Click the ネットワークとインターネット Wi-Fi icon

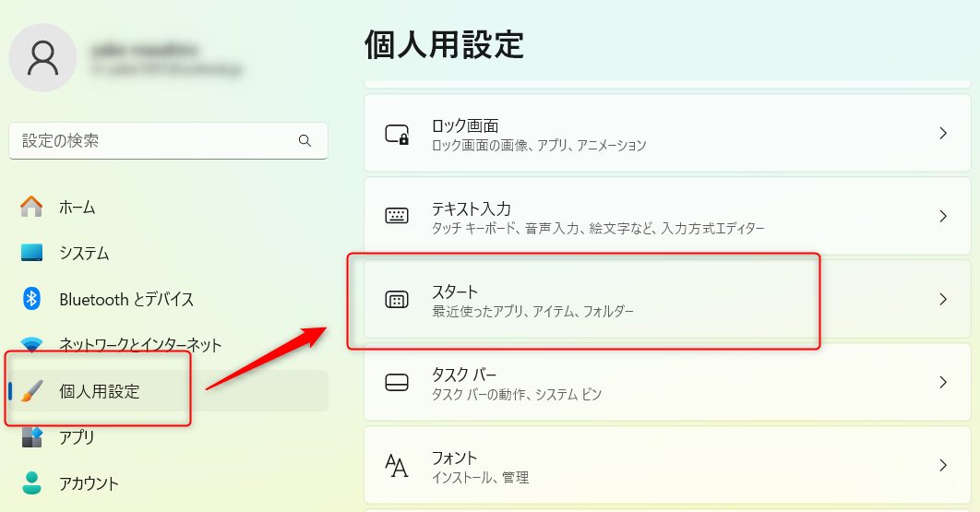point(31,344)
